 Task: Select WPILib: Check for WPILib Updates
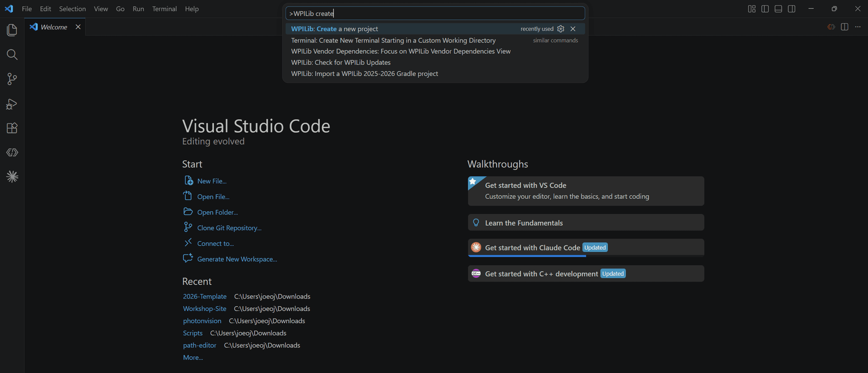[435, 62]
